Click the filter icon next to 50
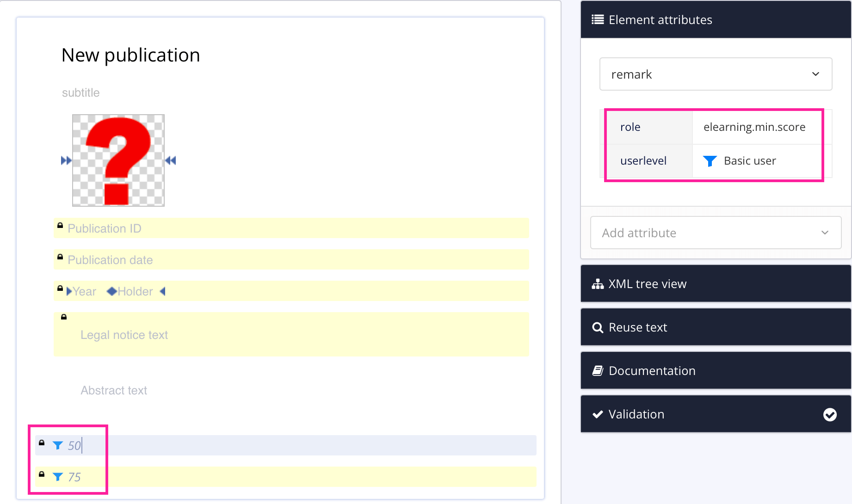The width and height of the screenshot is (852, 504). (58, 445)
